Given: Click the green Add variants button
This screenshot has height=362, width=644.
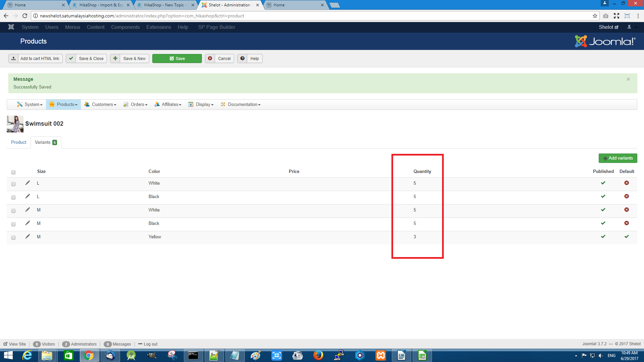Looking at the screenshot, I should coord(618,158).
